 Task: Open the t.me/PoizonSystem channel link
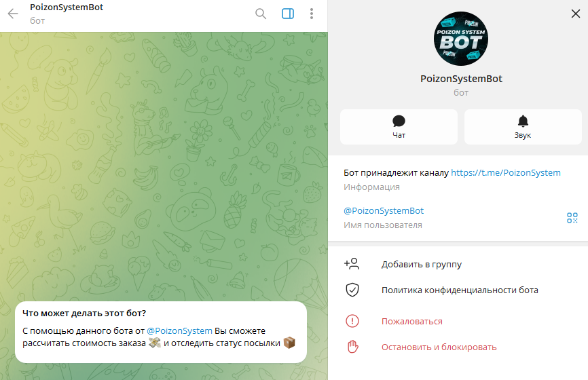[505, 173]
